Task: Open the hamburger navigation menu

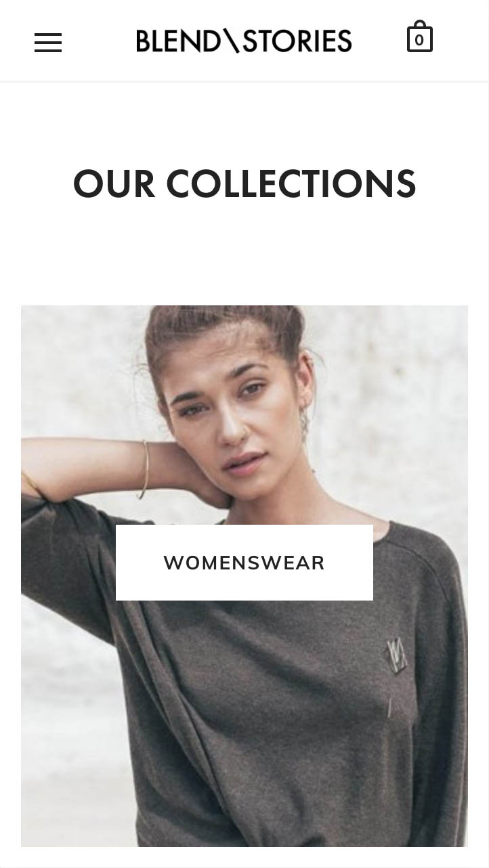Action: tap(48, 42)
